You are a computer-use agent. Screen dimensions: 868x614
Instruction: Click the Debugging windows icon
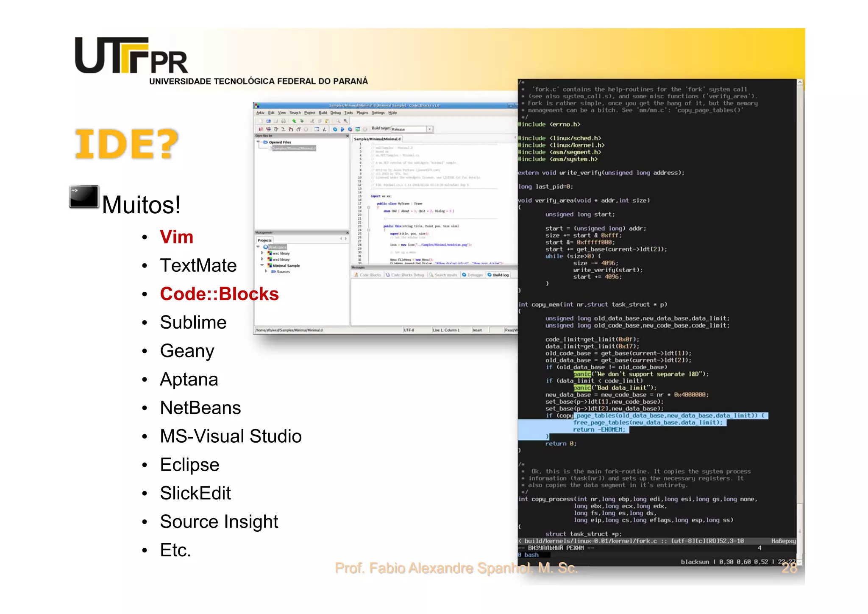point(317,129)
